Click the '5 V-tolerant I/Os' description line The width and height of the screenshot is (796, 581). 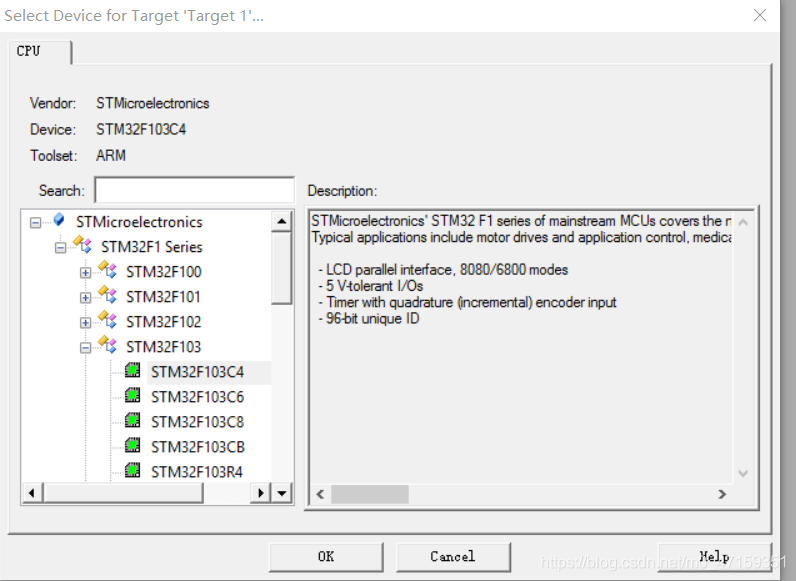(x=371, y=286)
